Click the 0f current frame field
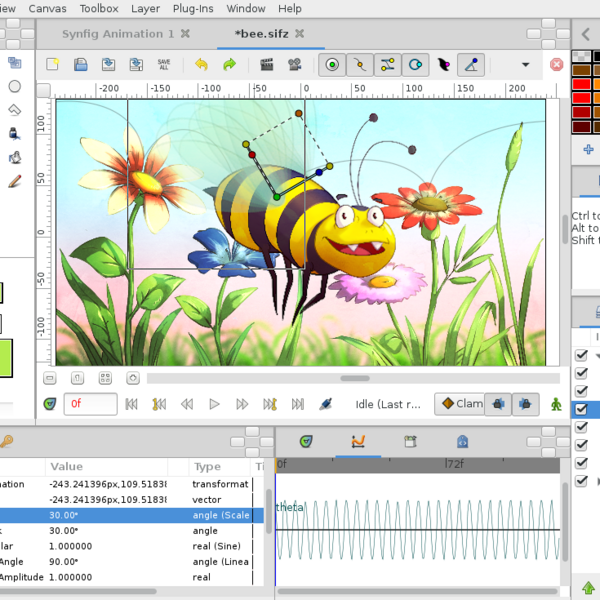Screen dimensions: 600x600 click(90, 404)
